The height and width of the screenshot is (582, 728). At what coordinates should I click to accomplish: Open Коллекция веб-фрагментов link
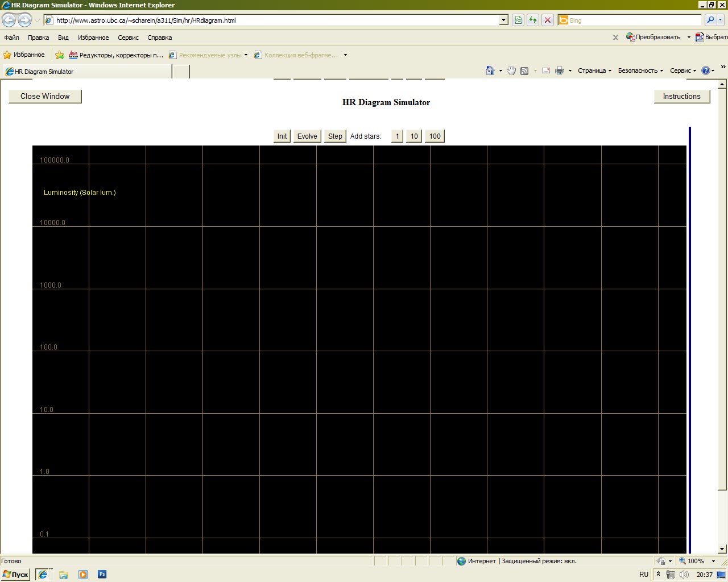pyautogui.click(x=296, y=55)
